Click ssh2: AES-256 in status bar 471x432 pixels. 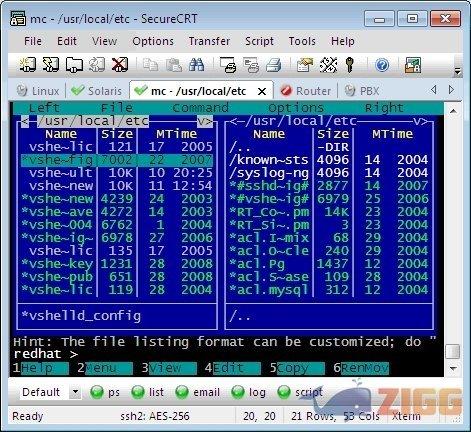pos(155,416)
